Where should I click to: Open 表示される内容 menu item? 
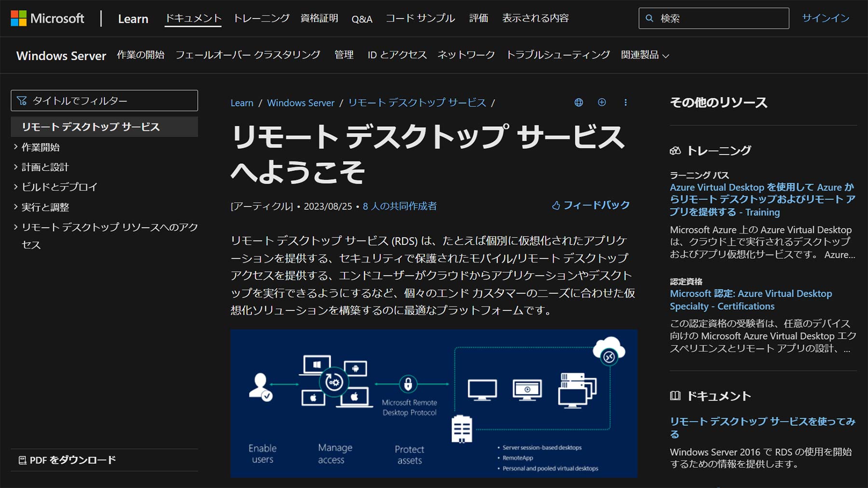[535, 18]
